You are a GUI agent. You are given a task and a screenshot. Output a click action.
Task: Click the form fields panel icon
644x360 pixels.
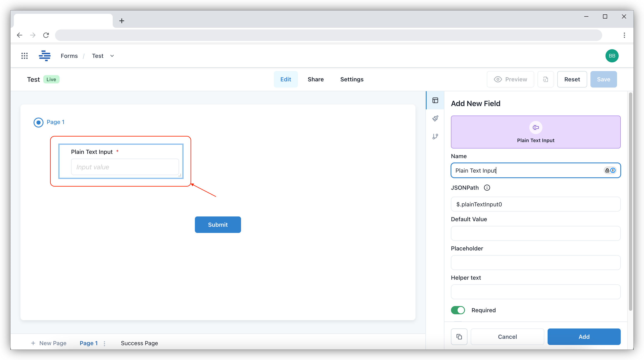point(436,100)
